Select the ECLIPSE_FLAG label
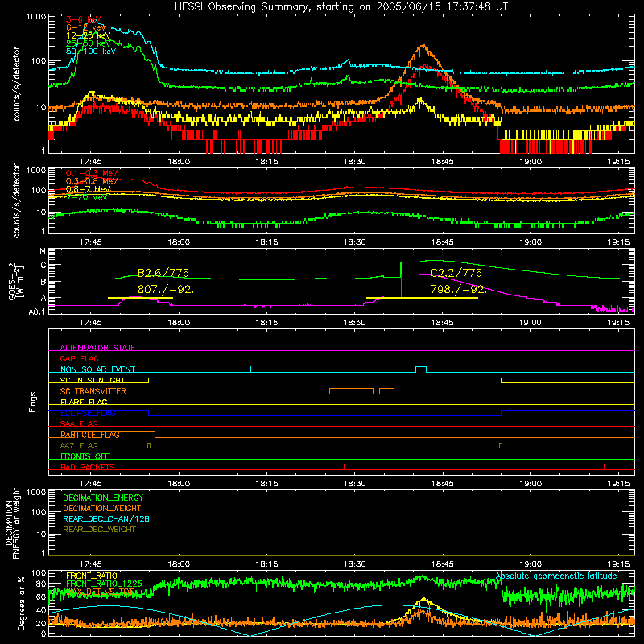Image resolution: width=644 pixels, height=644 pixels. click(x=88, y=413)
